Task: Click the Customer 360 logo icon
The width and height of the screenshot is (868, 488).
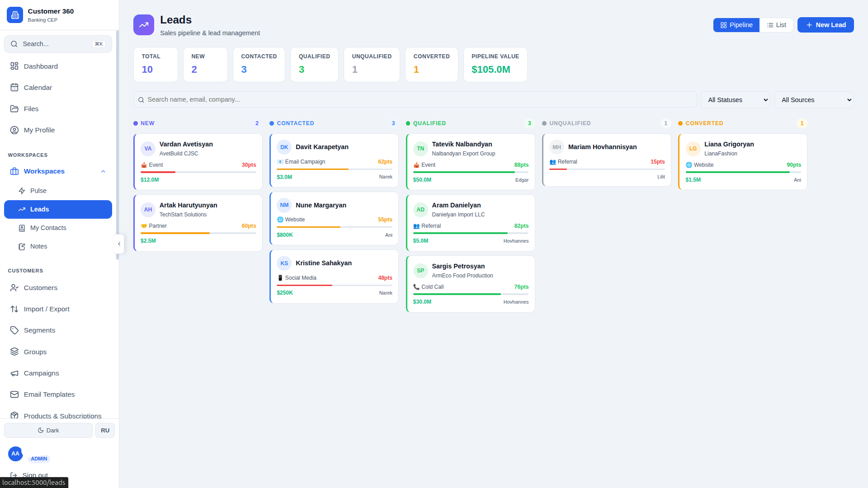Action: pos(15,15)
